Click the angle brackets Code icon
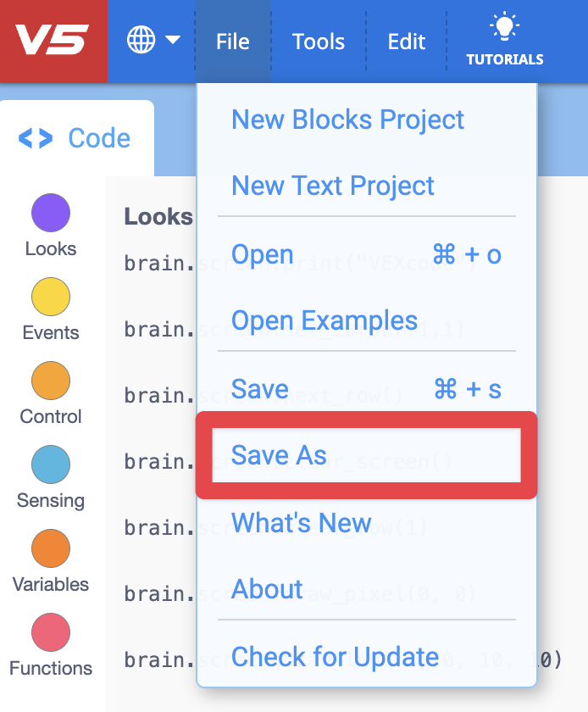588x712 pixels. click(x=36, y=138)
